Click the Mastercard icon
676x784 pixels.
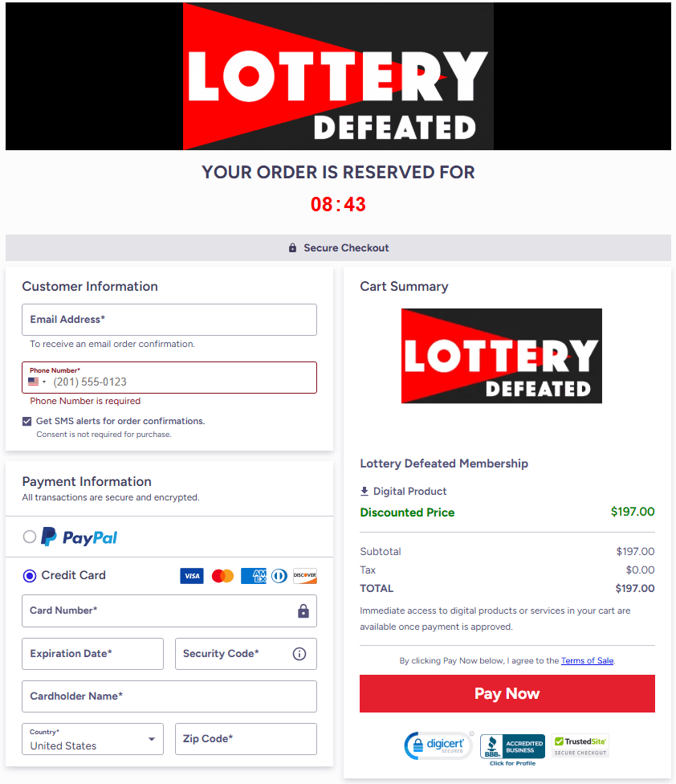tap(222, 576)
